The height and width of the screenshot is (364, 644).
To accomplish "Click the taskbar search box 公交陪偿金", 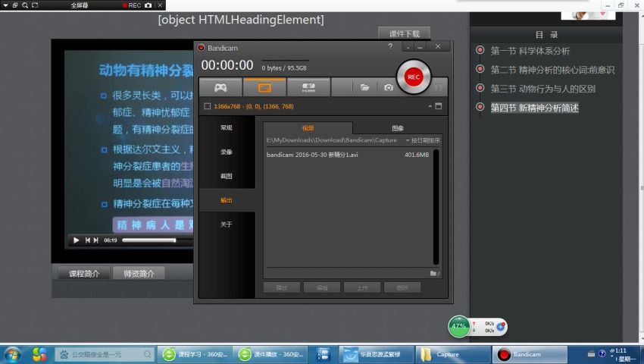I will click(105, 354).
